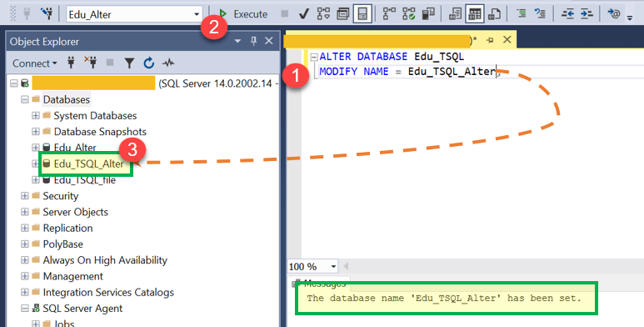This screenshot has width=644, height=327.
Task: Expand the Security folder node
Action: pos(25,196)
